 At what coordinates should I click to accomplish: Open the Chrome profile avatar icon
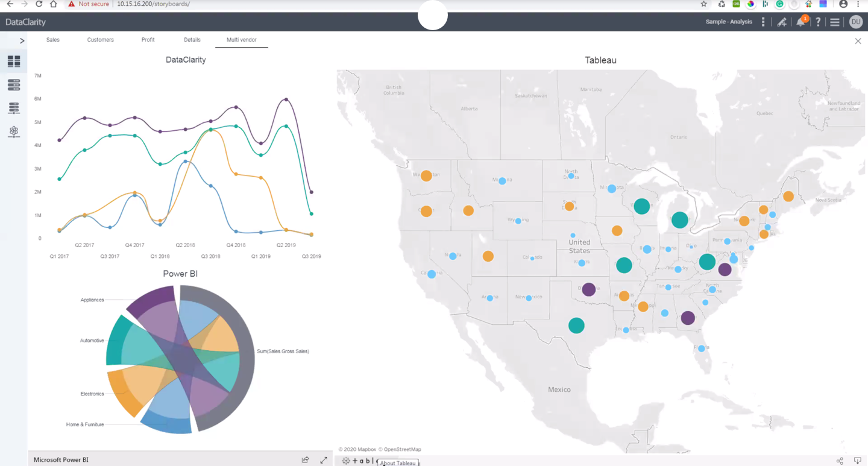click(x=843, y=4)
